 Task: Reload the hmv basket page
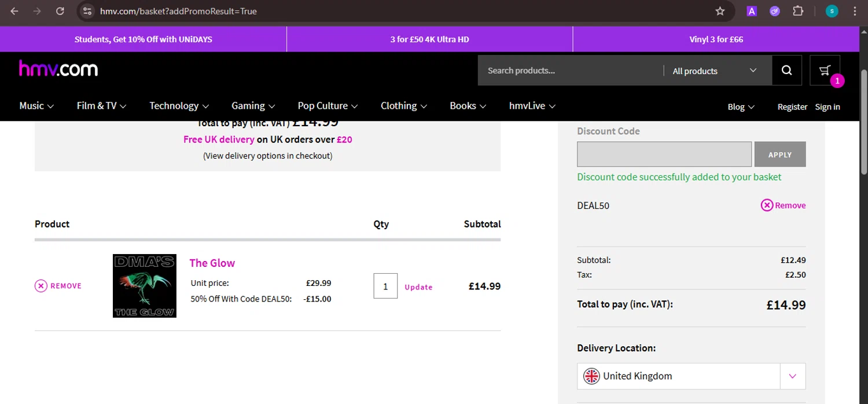[x=60, y=11]
